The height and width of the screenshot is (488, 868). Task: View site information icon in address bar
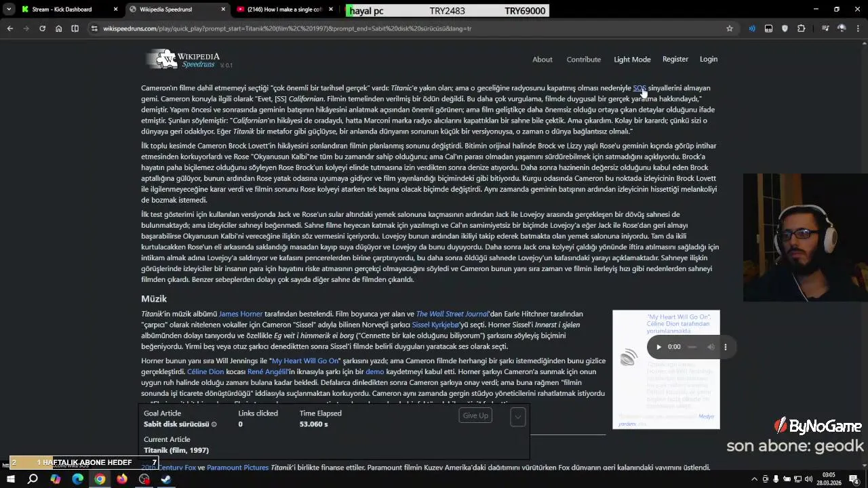point(94,28)
